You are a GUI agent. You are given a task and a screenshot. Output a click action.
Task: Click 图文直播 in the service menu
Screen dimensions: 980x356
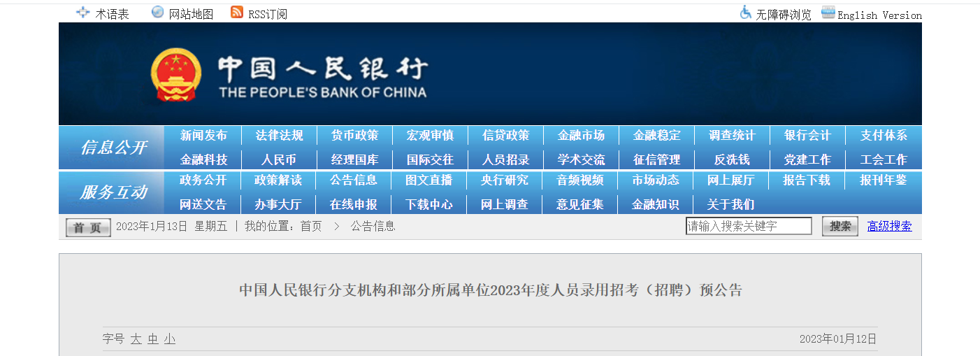(x=429, y=180)
